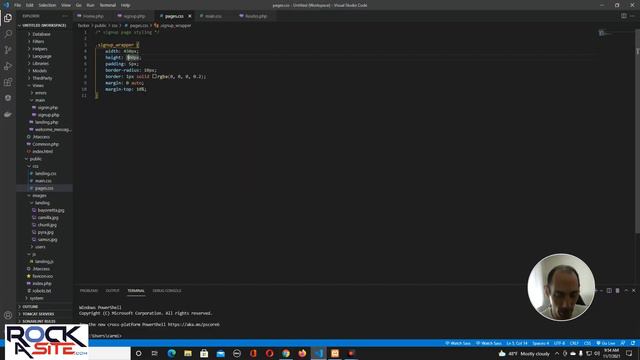
Task: Open the Help menu
Action: point(125,5)
